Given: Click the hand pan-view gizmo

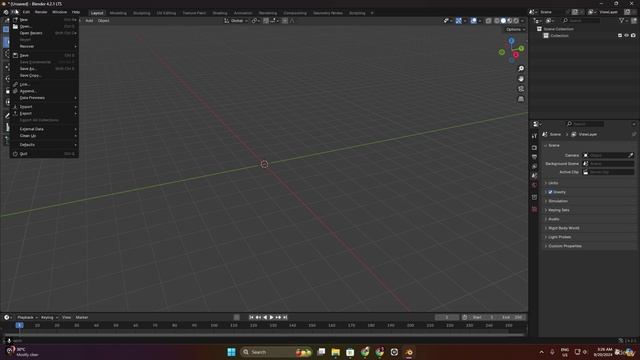Looking at the screenshot, I should coord(521,79).
